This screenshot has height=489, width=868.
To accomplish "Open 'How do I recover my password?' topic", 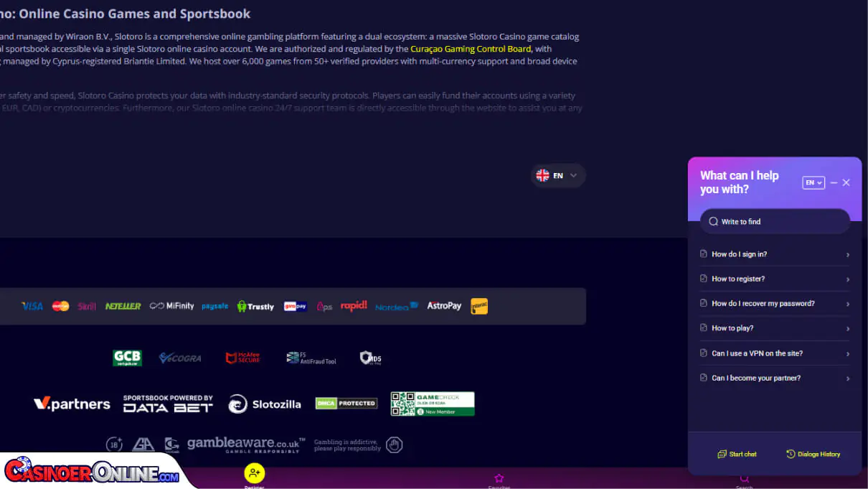I will coord(775,304).
